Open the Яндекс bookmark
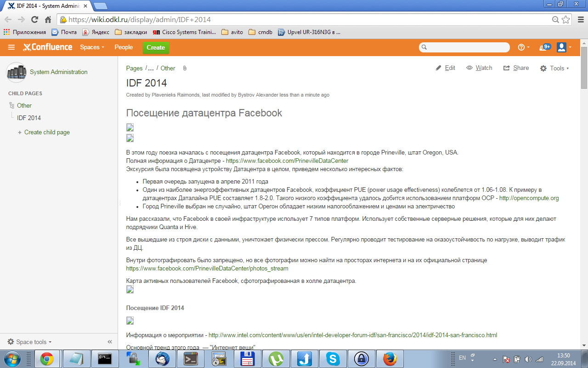The image size is (588, 368). 96,32
